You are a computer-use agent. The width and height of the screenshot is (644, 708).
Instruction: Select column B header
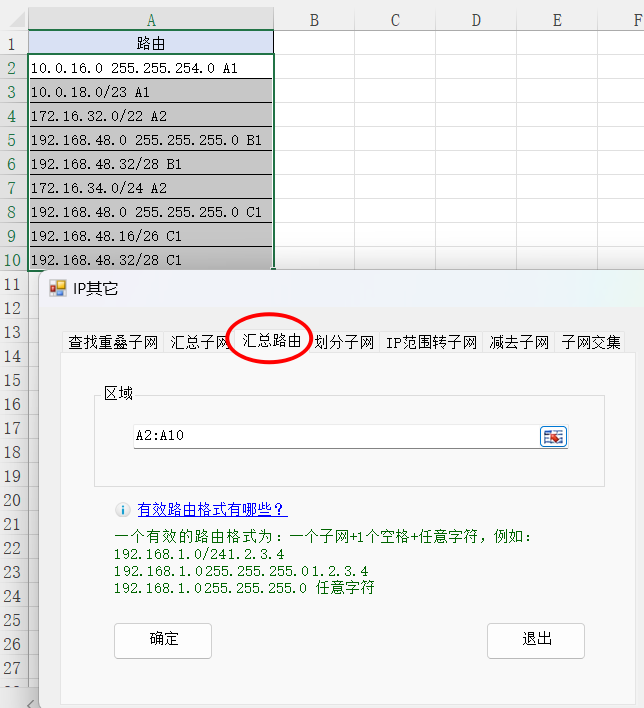pos(314,20)
